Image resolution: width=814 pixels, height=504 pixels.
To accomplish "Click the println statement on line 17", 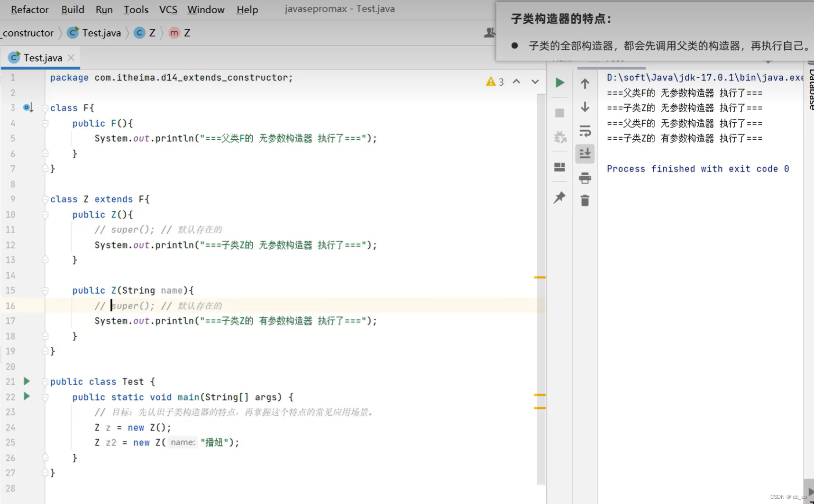I will coord(236,321).
